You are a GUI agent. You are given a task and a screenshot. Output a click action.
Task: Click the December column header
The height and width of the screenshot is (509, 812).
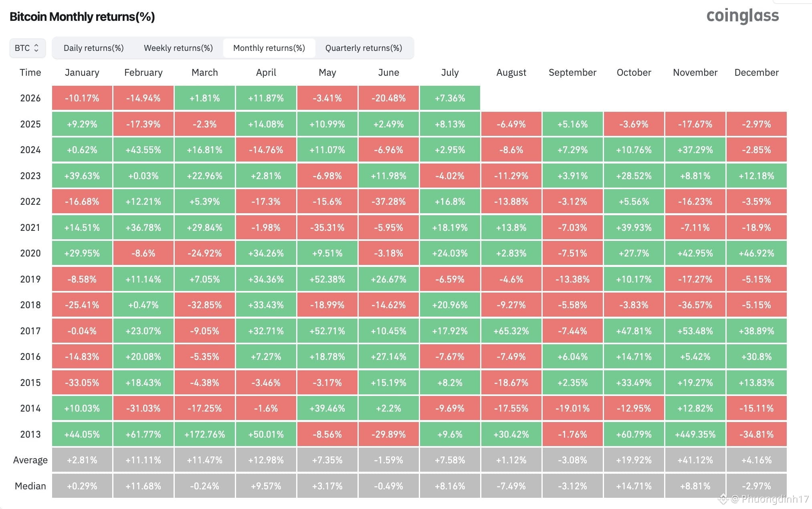(756, 73)
